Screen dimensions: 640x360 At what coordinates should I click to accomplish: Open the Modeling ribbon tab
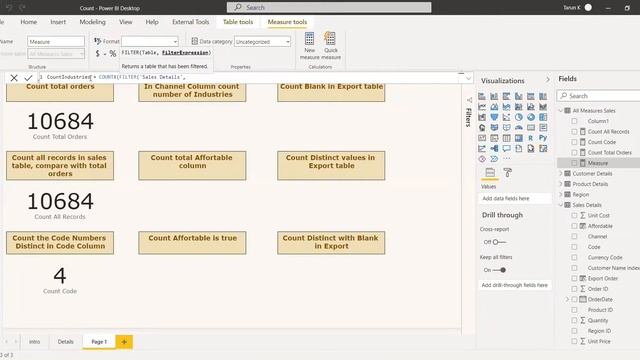pos(93,22)
